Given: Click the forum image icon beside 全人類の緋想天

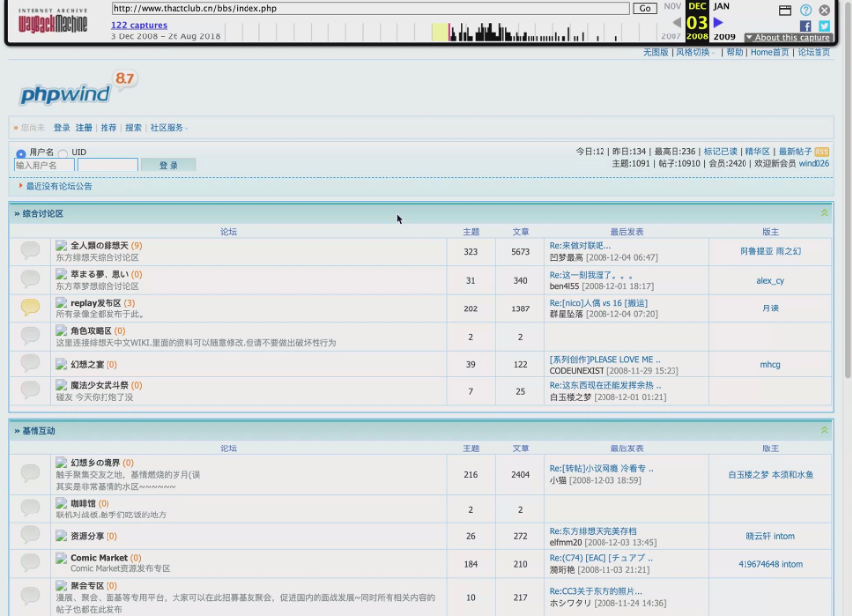Looking at the screenshot, I should tap(61, 245).
